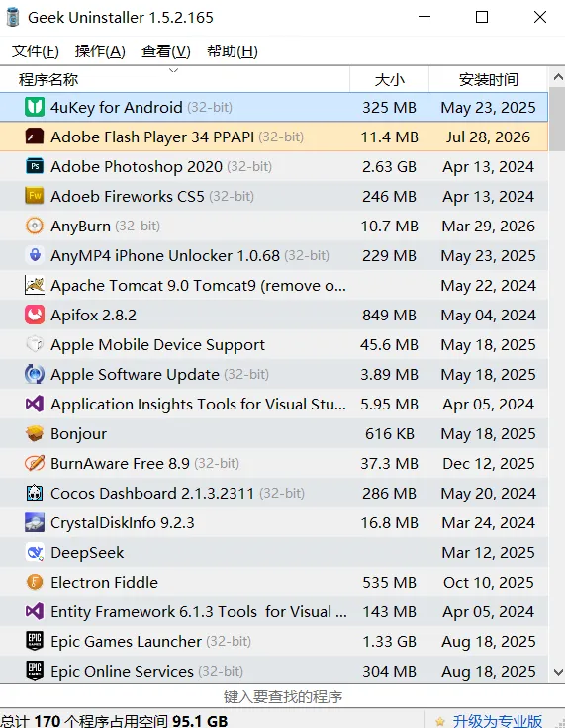Click the Adobe Photoshop 2020 Ps icon
The image size is (565, 728).
[x=35, y=167]
